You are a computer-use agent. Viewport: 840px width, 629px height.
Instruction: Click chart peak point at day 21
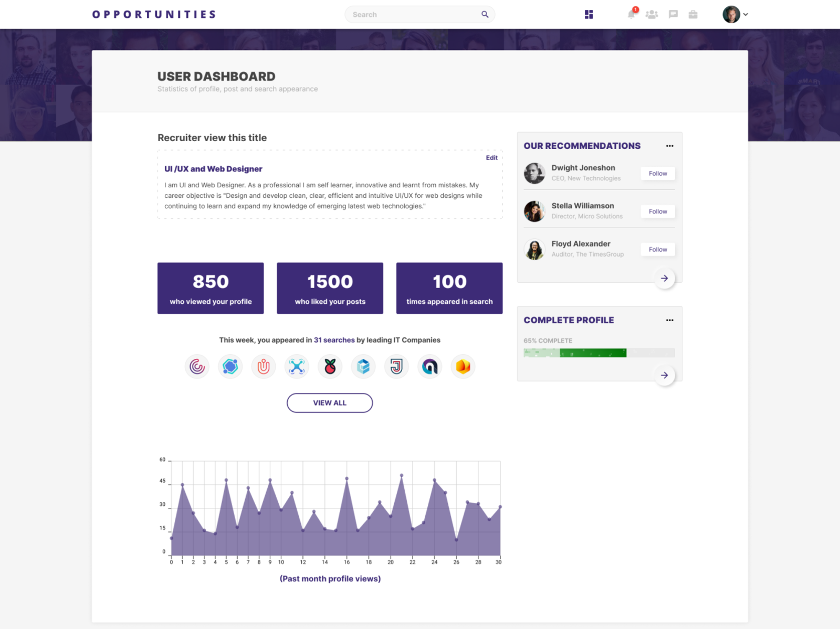click(402, 475)
